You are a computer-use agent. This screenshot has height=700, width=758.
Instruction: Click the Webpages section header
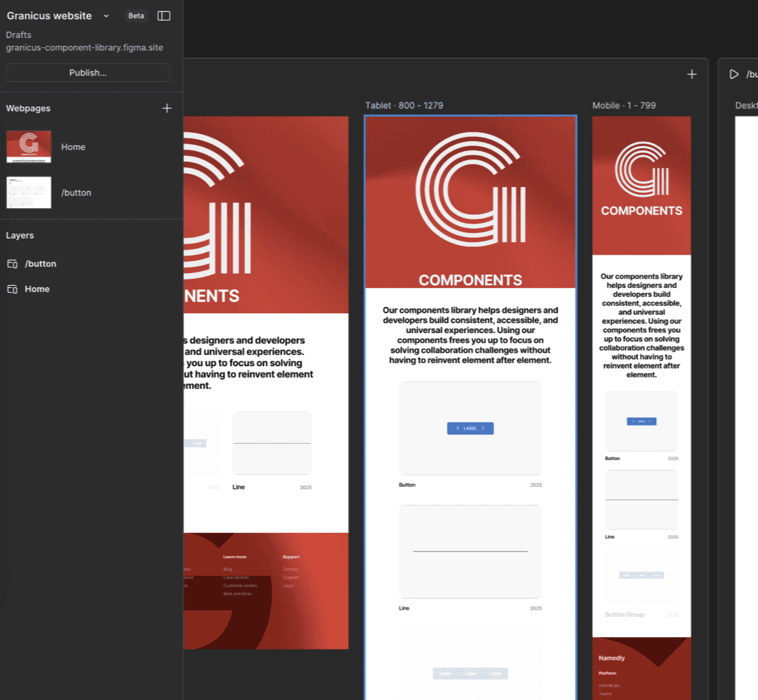tap(28, 108)
